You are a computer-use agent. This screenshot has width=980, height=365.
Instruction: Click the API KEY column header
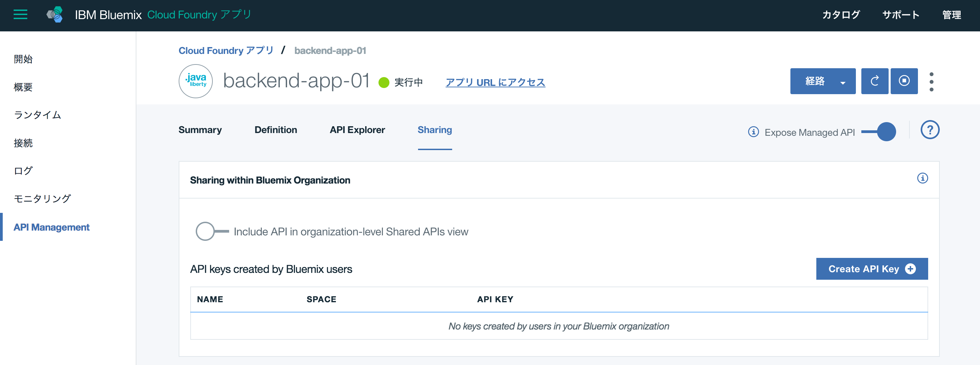tap(495, 299)
